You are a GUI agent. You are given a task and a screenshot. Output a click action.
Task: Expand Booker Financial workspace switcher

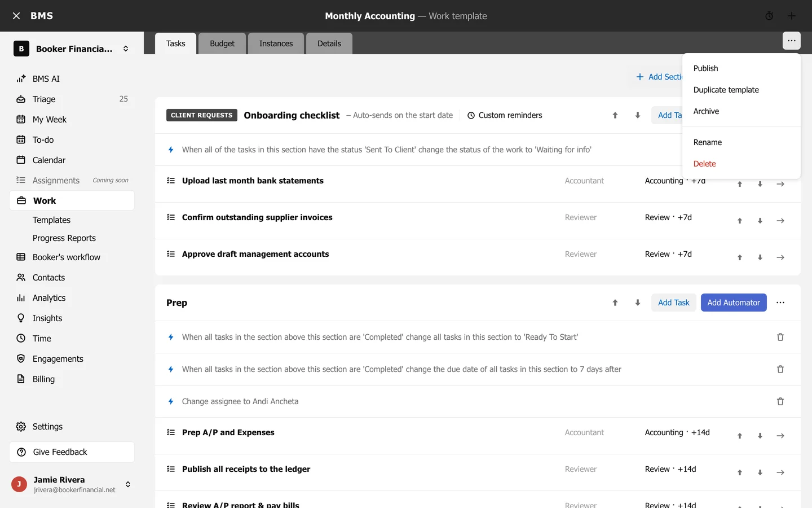[126, 49]
